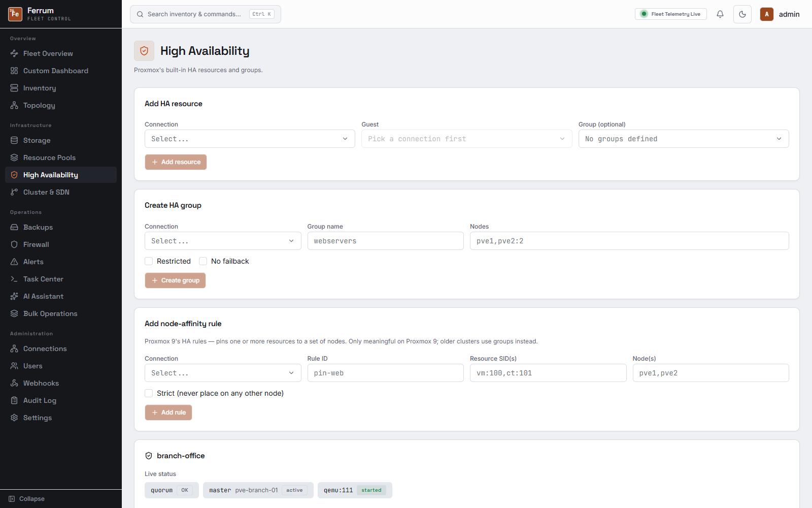Click the Topology sidebar icon
The height and width of the screenshot is (508, 812).
[x=14, y=105]
